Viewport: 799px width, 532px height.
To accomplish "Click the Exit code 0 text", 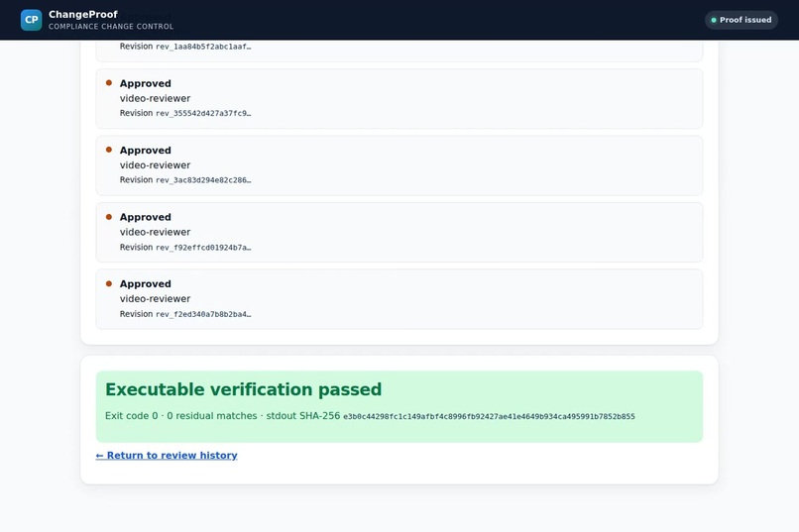I will coord(131,416).
